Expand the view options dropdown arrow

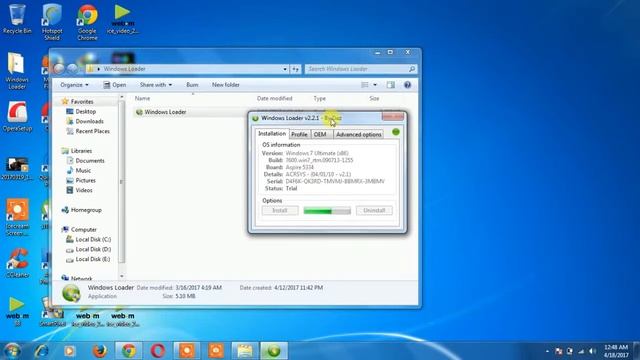click(375, 85)
